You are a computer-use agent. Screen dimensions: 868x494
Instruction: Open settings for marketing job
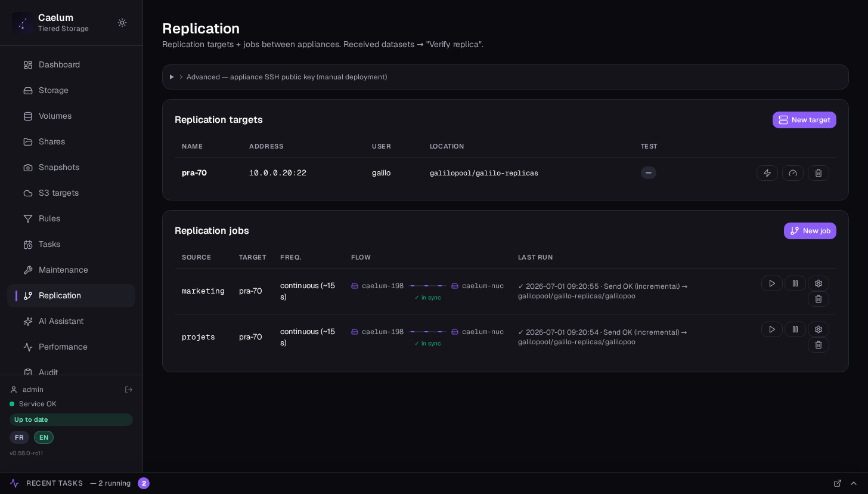pos(819,283)
